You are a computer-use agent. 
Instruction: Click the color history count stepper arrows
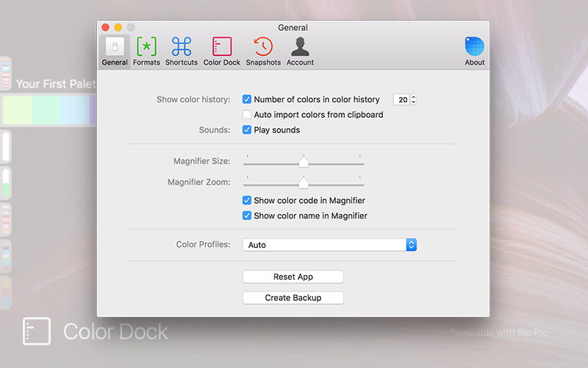tap(413, 99)
